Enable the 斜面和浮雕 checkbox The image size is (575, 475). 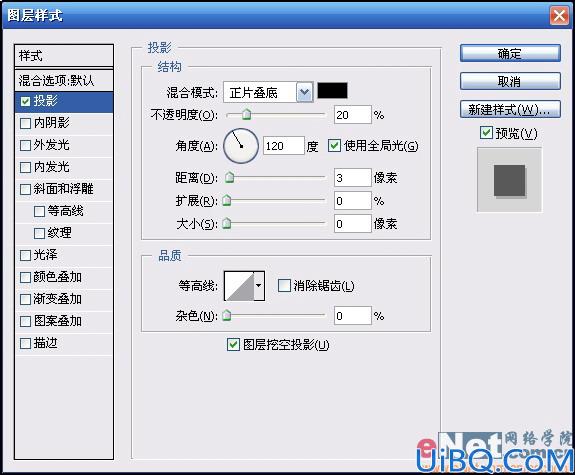[x=25, y=189]
